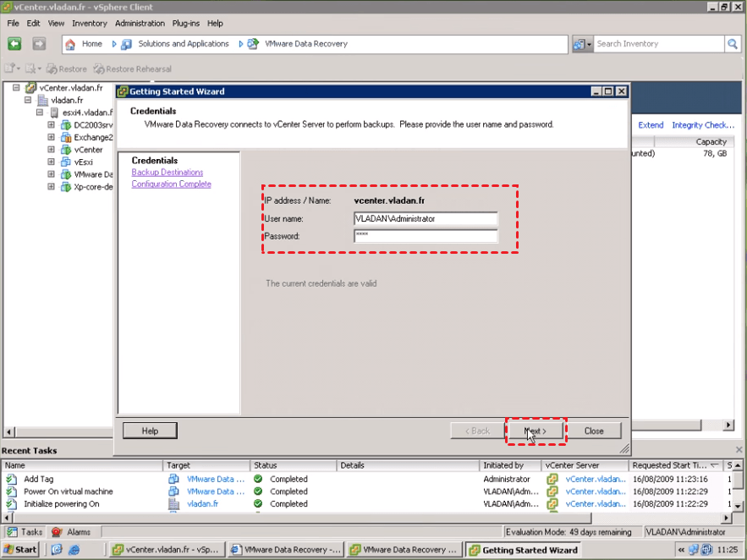Image resolution: width=747 pixels, height=560 pixels.
Task: Open the Help menu
Action: click(x=215, y=24)
